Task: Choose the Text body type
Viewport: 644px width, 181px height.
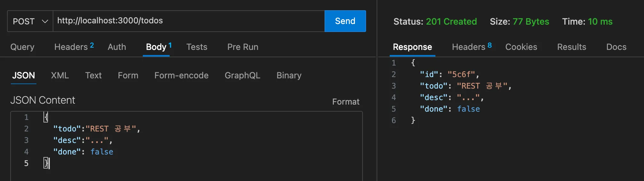Action: pos(93,75)
